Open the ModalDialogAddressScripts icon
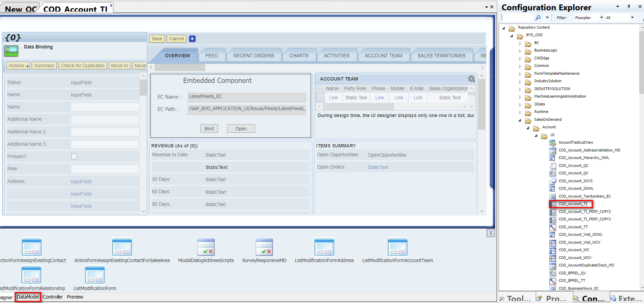The width and height of the screenshot is (644, 303). pyautogui.click(x=206, y=247)
